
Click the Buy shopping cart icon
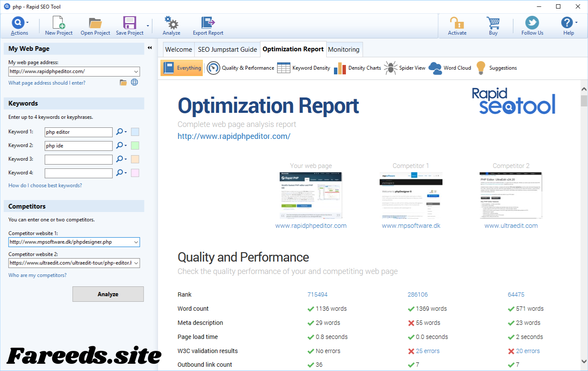(493, 23)
